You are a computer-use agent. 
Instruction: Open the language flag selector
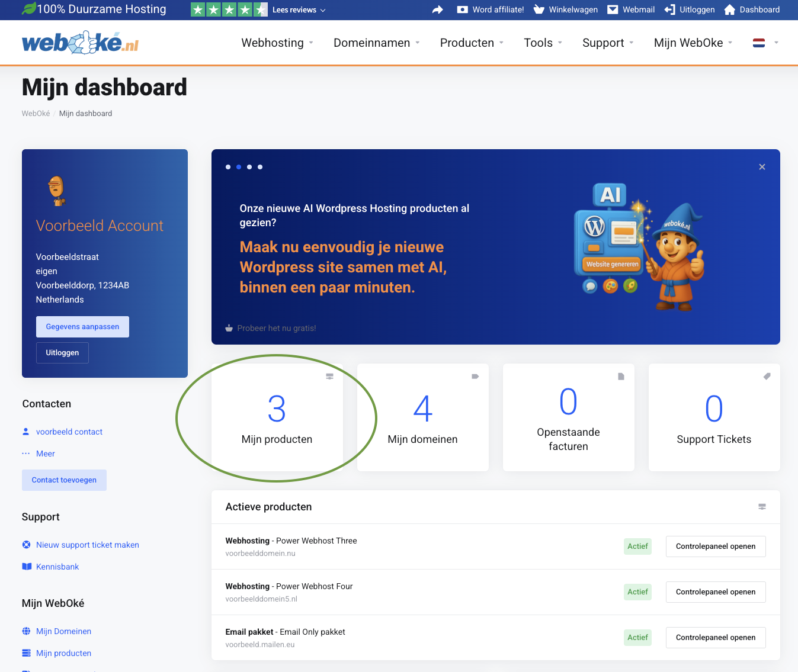pos(765,43)
